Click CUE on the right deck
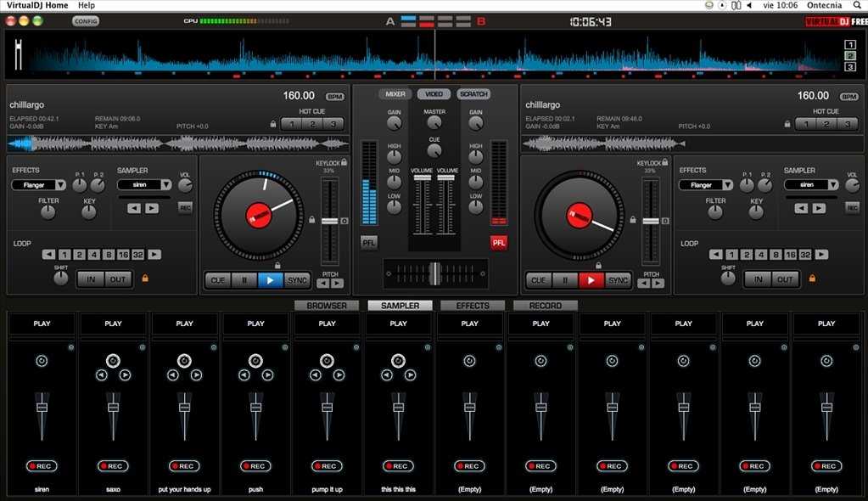868x501 pixels. pos(539,280)
